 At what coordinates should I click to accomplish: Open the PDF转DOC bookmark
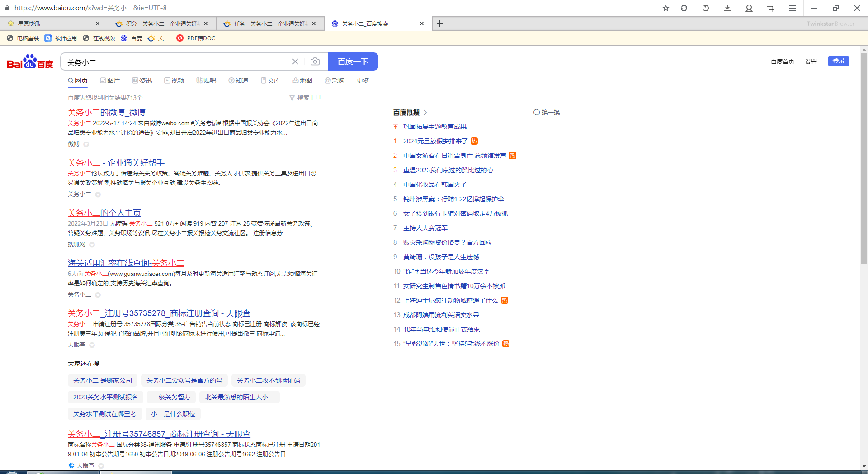click(x=196, y=38)
